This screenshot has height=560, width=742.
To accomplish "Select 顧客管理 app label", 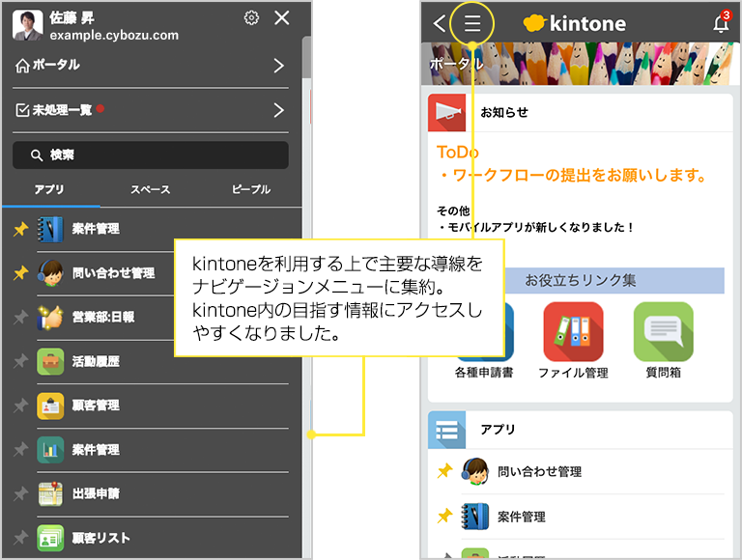I will point(96,406).
